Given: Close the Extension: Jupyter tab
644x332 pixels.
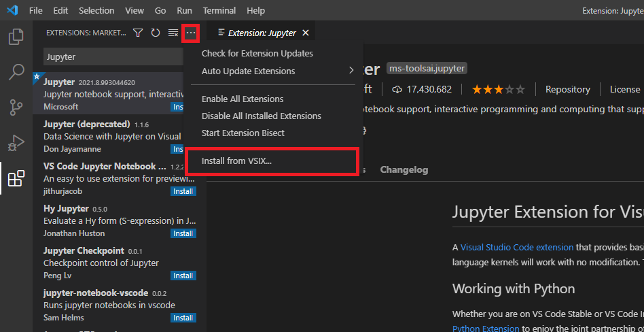Looking at the screenshot, I should click(x=305, y=33).
